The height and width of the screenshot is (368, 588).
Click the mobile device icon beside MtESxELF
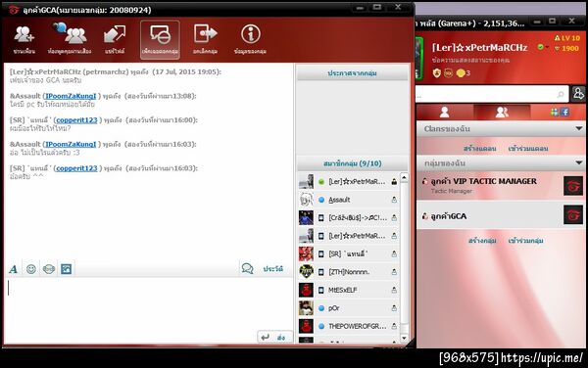(x=321, y=290)
